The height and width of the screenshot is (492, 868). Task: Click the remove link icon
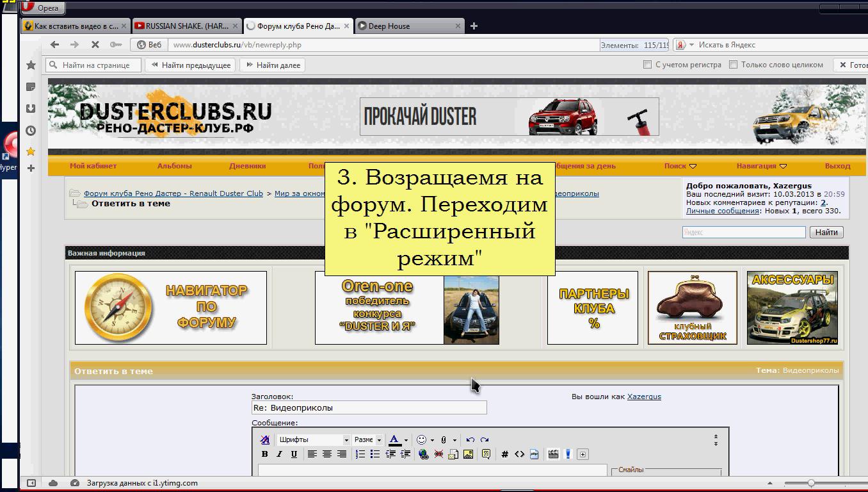(438, 454)
